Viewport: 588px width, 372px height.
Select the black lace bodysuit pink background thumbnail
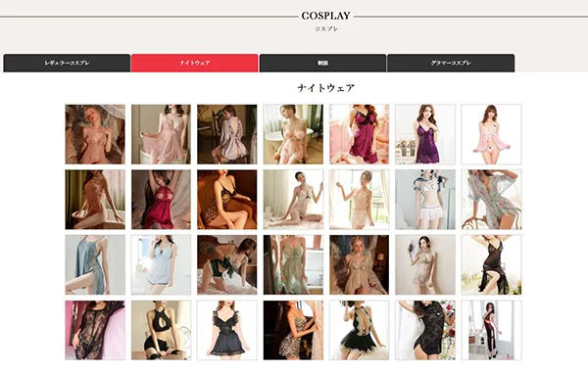pyautogui.click(x=95, y=331)
